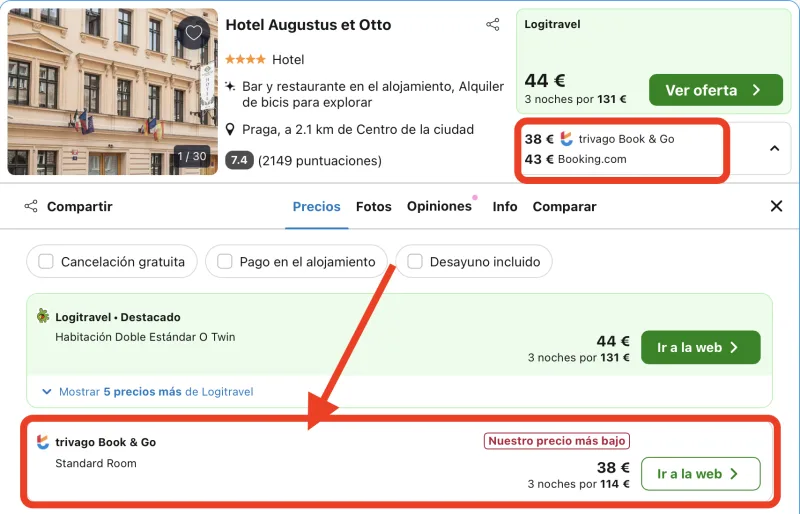
Task: Collapse price list with up chevron
Action: click(774, 149)
